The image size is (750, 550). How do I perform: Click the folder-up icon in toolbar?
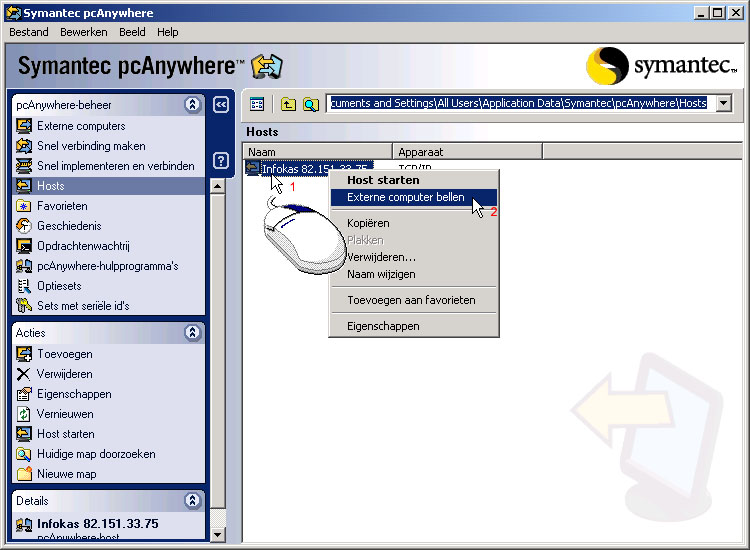coord(288,104)
